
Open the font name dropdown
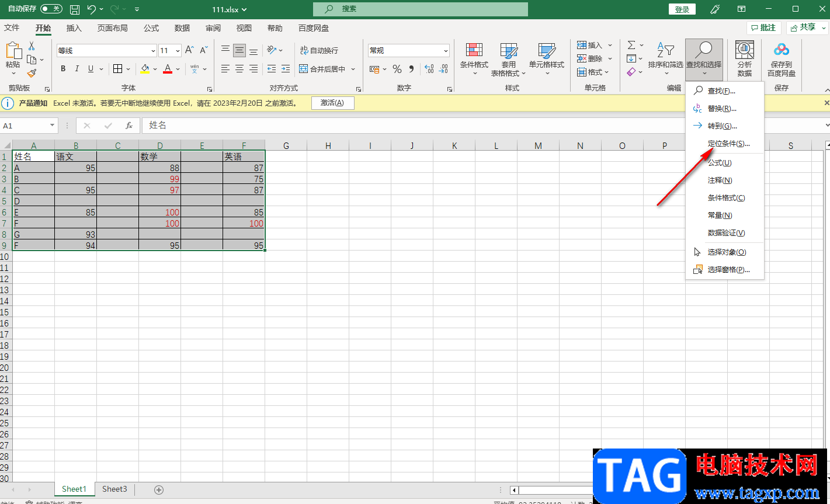153,51
